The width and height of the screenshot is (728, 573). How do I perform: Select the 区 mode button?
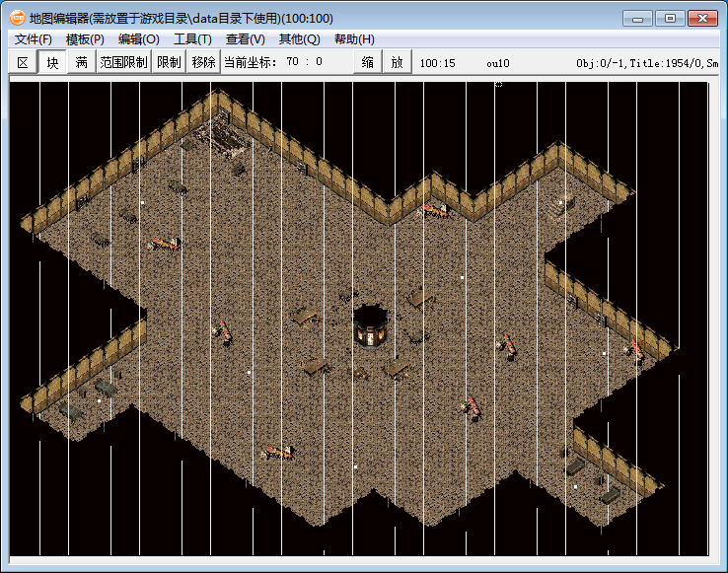click(x=23, y=62)
